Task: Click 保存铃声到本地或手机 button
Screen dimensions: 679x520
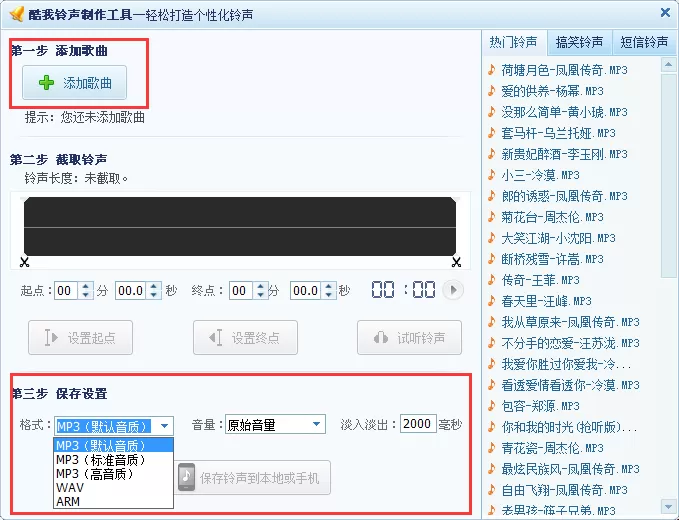Action: click(253, 478)
